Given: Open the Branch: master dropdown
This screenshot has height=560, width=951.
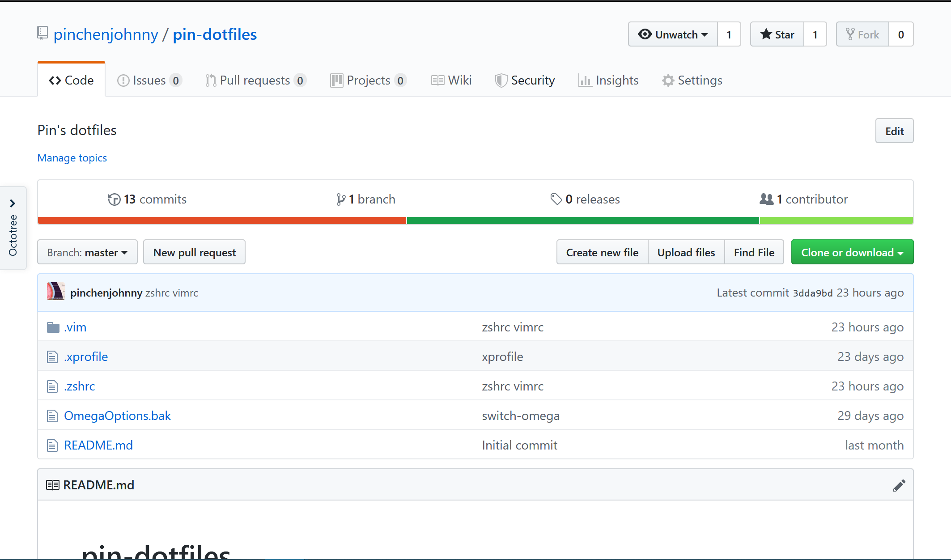Looking at the screenshot, I should (87, 252).
